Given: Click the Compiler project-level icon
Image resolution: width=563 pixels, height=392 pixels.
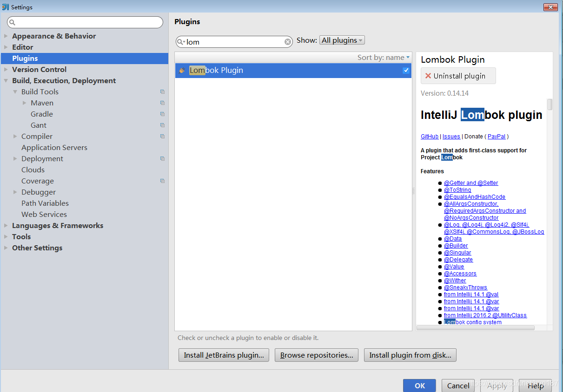Looking at the screenshot, I should [162, 137].
